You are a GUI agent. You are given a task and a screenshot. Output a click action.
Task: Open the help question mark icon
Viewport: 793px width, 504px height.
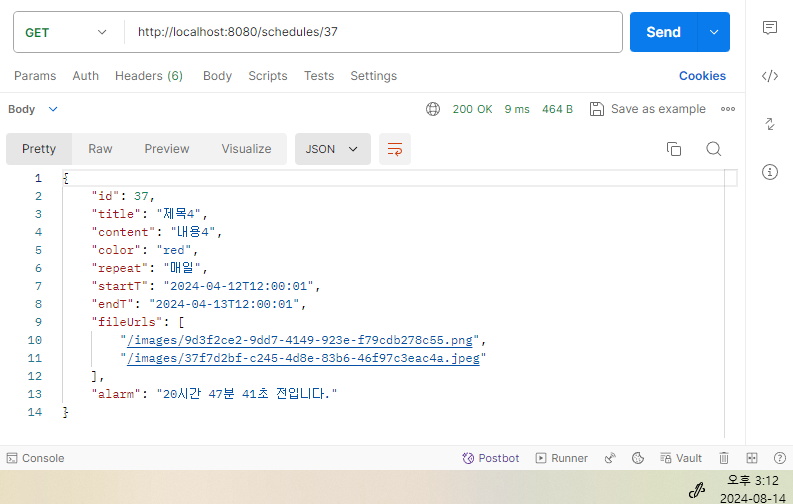pos(780,458)
